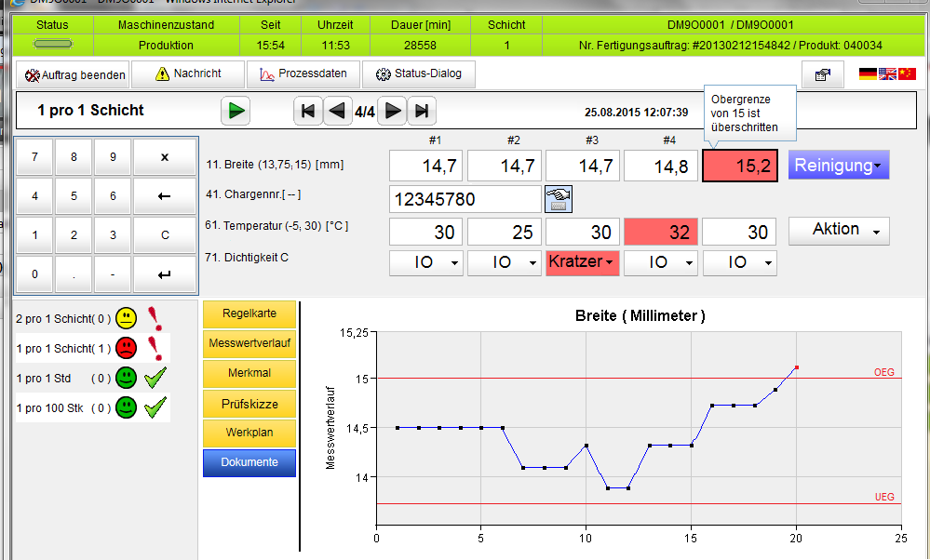Click Breite #1 field showing 14,7
Image resolution: width=930 pixels, height=560 pixels.
pyautogui.click(x=426, y=166)
